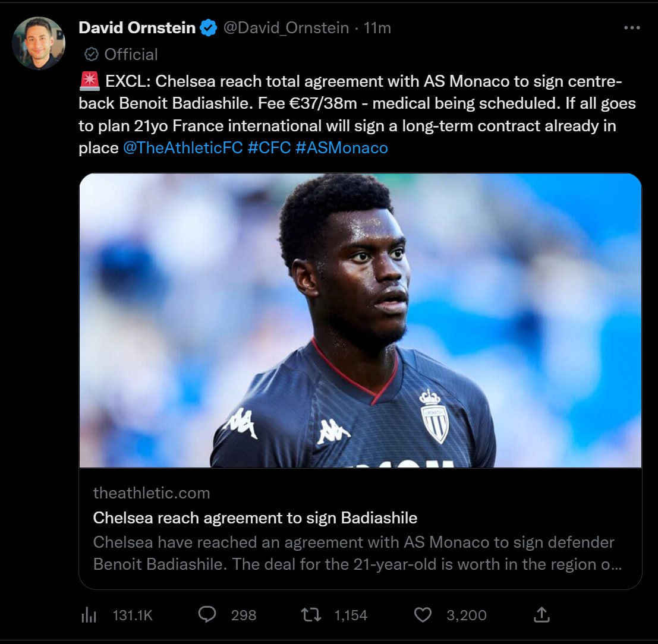
Task: Click the #ASMonaco hashtag
Action: [x=342, y=148]
